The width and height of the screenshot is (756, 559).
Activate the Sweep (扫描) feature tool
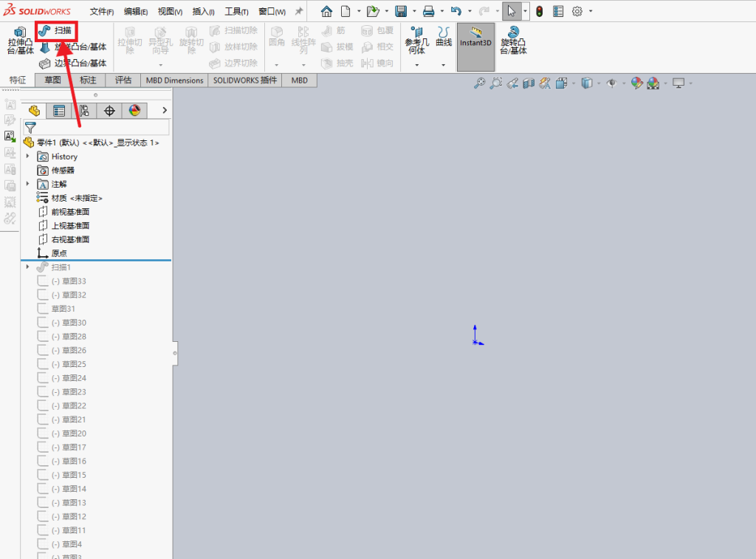pos(56,31)
